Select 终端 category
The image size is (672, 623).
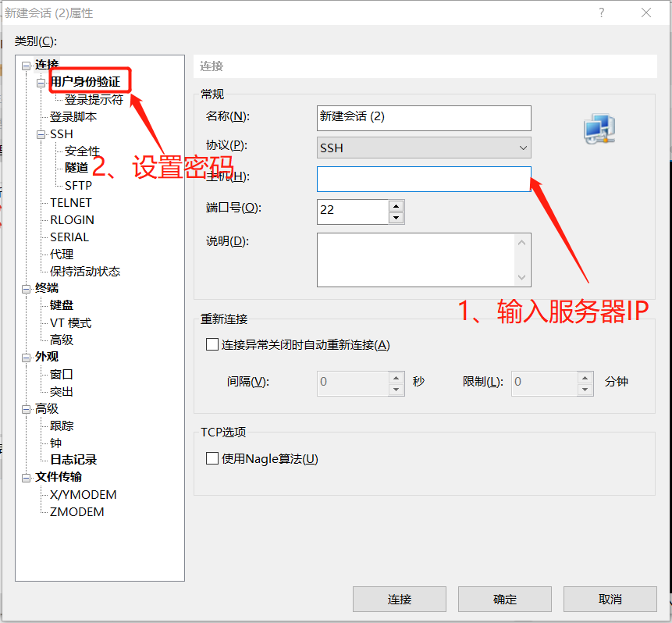point(47,288)
